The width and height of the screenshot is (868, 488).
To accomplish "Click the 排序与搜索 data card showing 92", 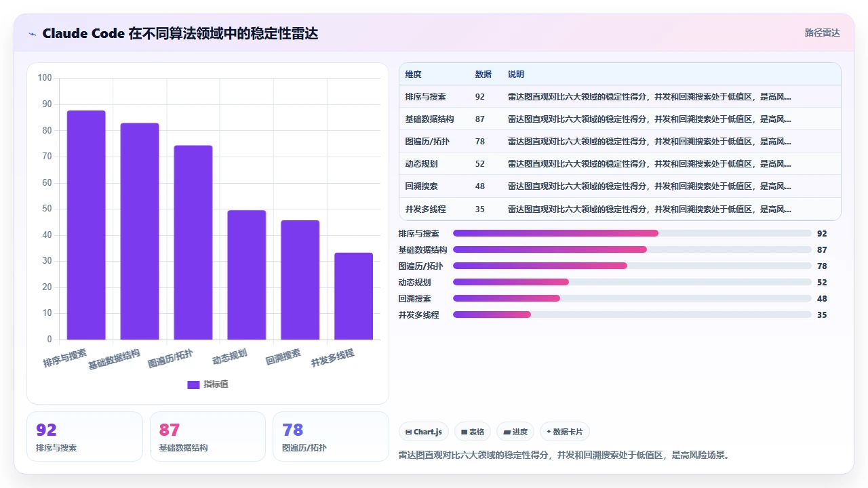I will (85, 436).
